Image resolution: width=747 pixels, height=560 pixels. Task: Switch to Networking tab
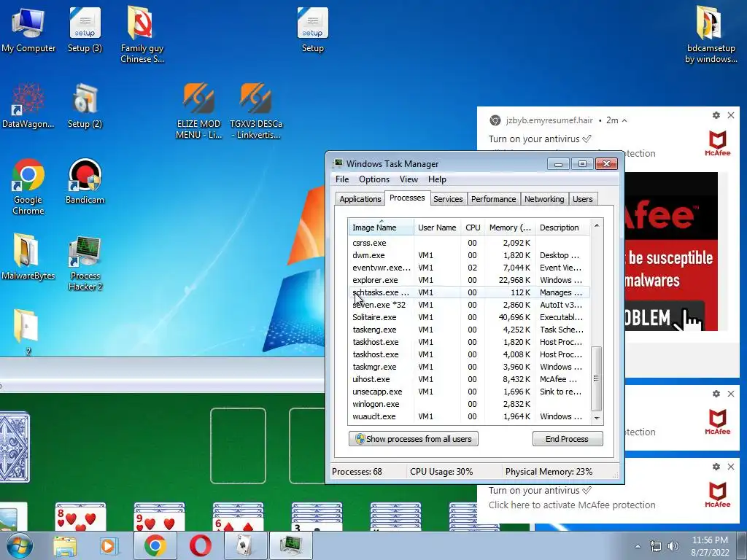(544, 199)
